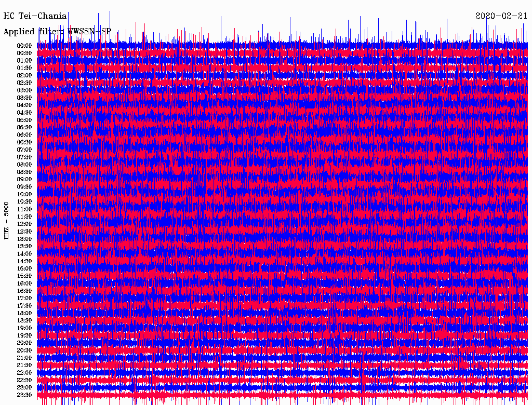Select the 19:30 time label
532x405 pixels.
coord(24,335)
